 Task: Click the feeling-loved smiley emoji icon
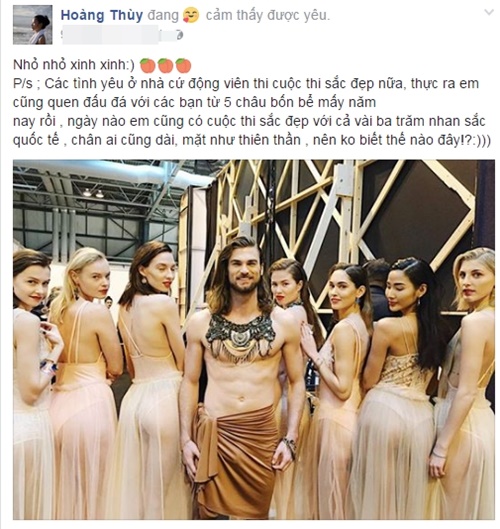191,16
